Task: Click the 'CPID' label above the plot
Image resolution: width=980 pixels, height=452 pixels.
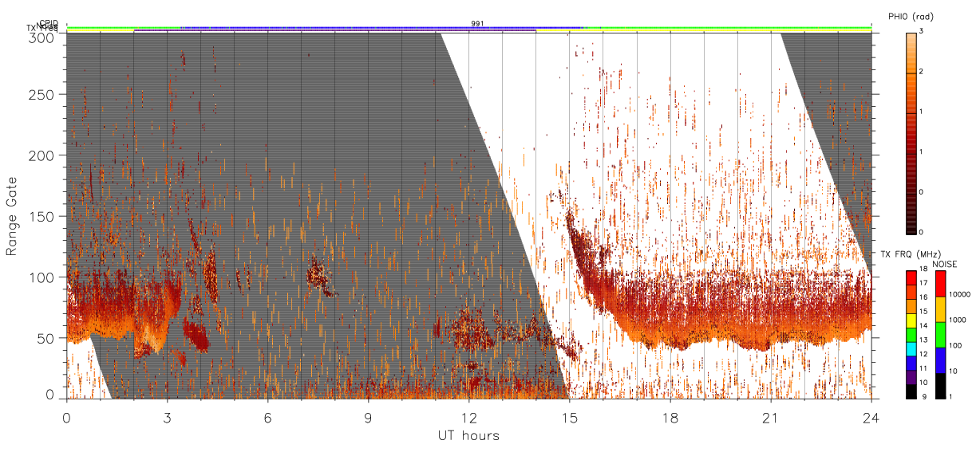Action: click(x=49, y=23)
